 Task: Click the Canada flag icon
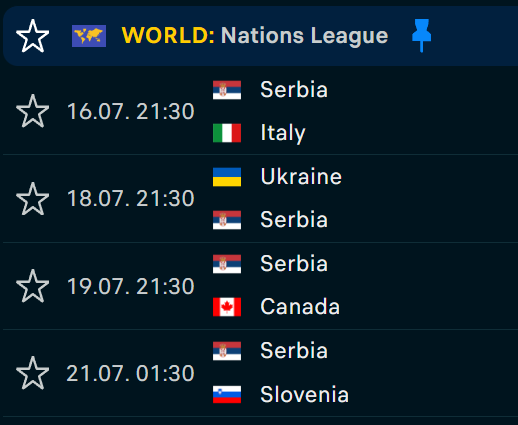tap(227, 307)
